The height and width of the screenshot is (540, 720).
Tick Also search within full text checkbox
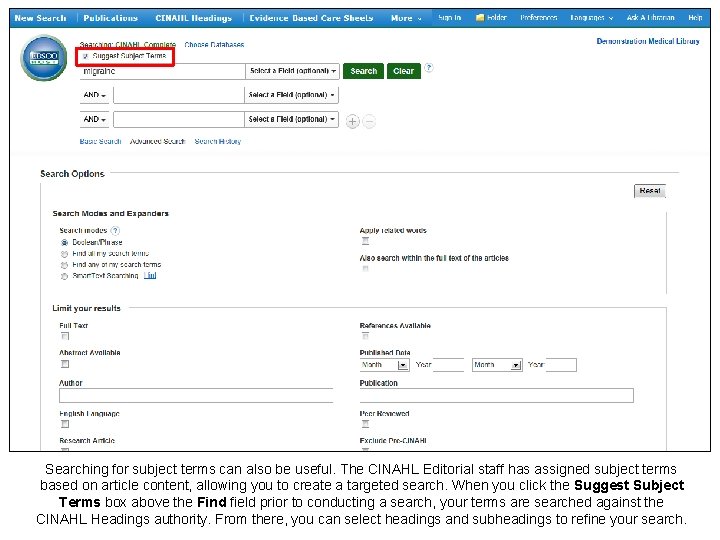(366, 269)
